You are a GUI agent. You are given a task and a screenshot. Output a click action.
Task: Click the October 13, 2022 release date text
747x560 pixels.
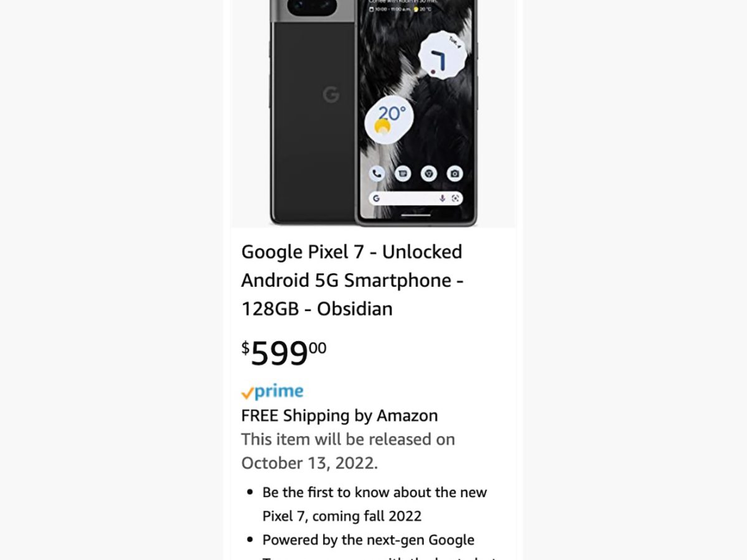309,464
